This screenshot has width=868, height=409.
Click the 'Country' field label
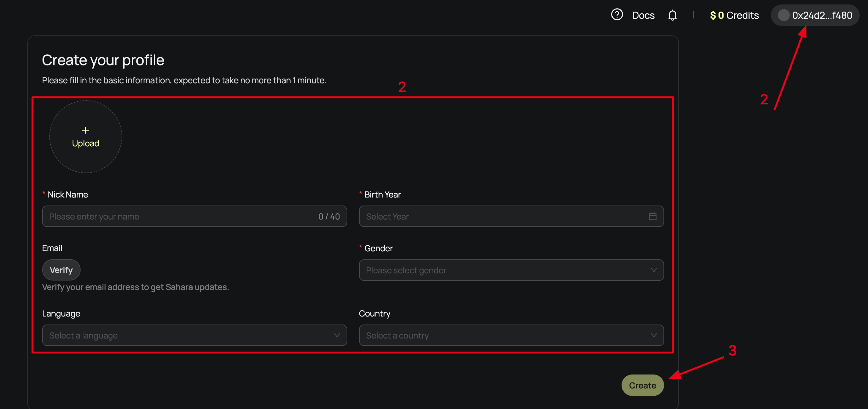tap(374, 314)
